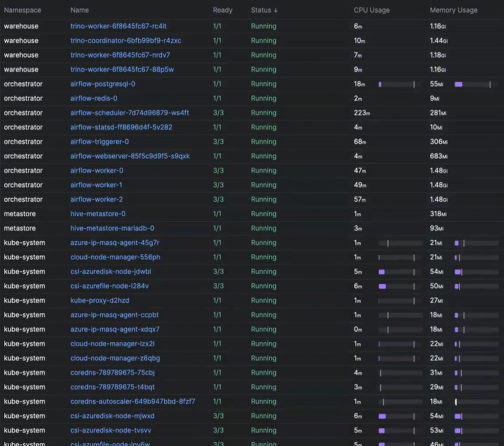
Task: Open coredns-autoscaler-649b947bbd-8fzf7 pod
Action: (132, 401)
